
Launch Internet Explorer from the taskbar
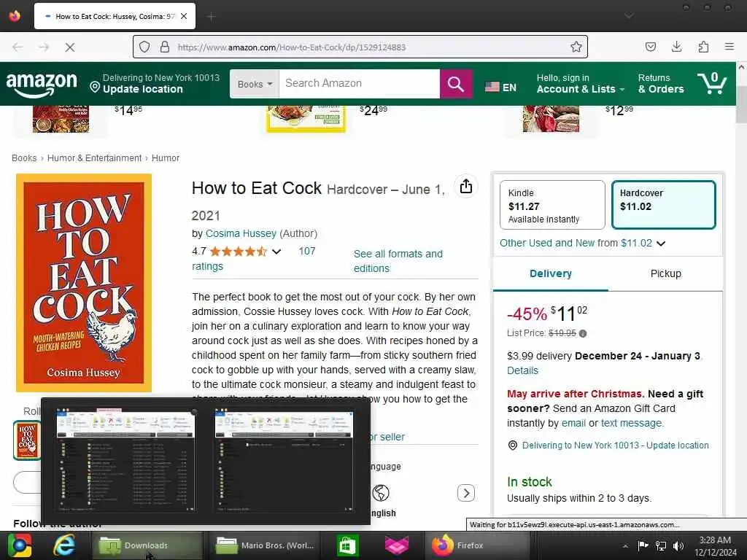coord(63,545)
